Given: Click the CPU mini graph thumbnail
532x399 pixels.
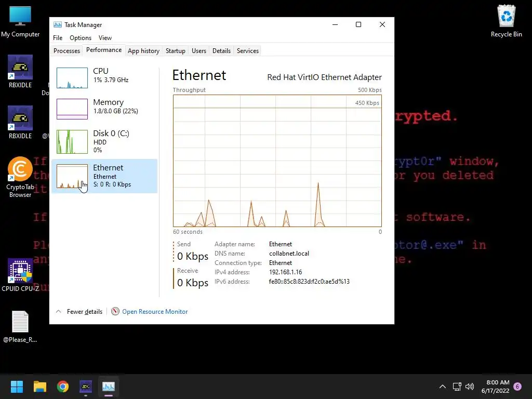Looking at the screenshot, I should (x=72, y=78).
